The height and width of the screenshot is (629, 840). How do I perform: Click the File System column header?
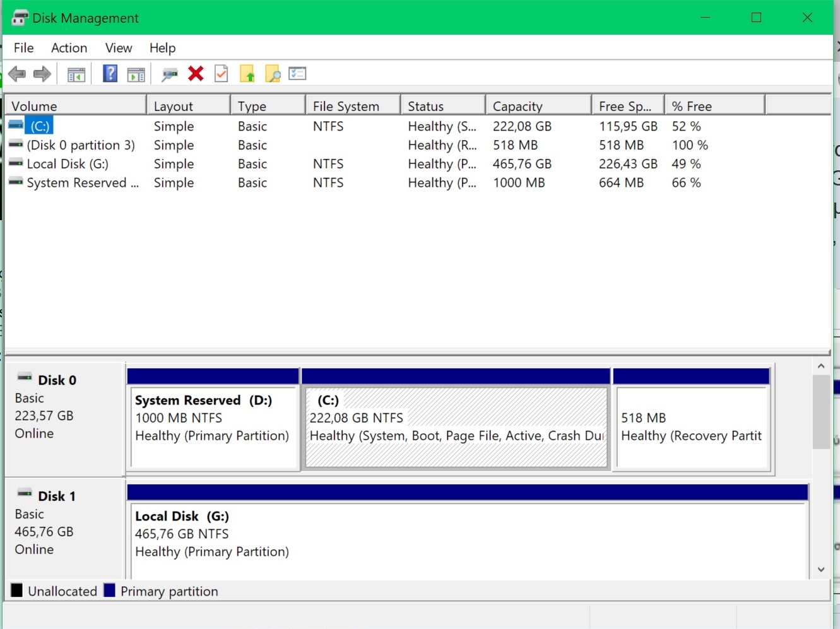coord(353,106)
